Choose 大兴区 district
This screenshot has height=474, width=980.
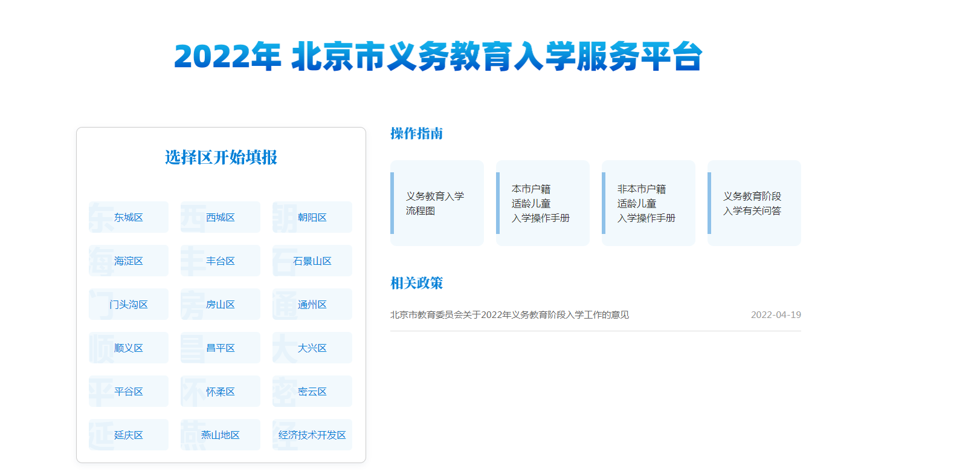click(312, 348)
